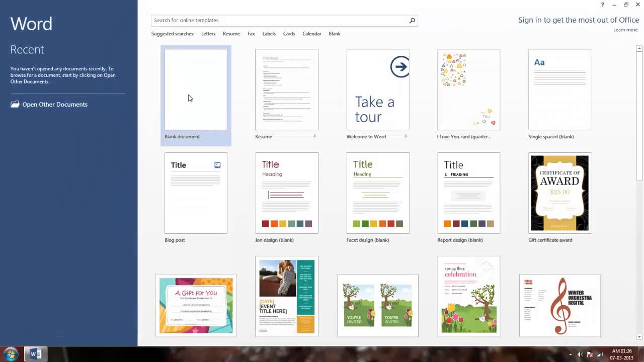Choose the Facet design (blank) template
Image resolution: width=644 pixels, height=362 pixels.
click(x=378, y=193)
